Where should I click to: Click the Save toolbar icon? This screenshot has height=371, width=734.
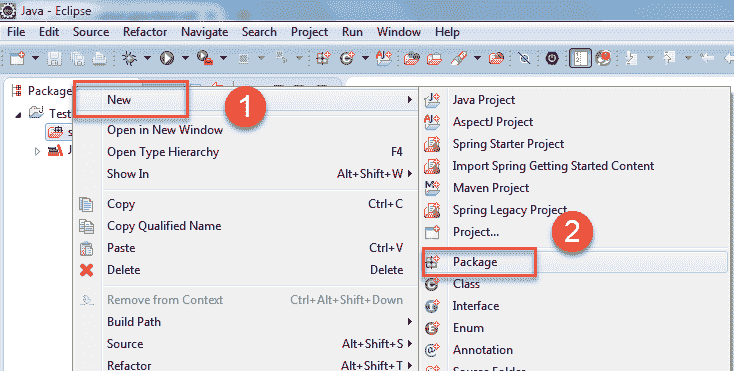[x=55, y=58]
